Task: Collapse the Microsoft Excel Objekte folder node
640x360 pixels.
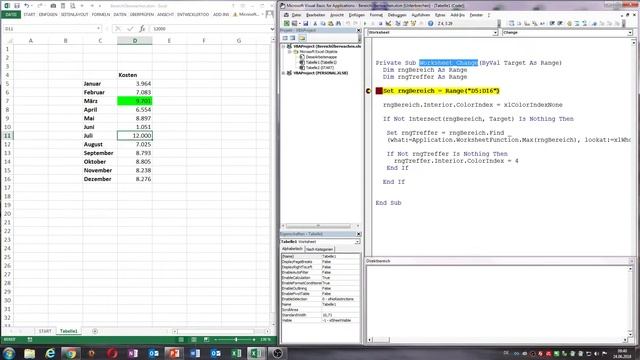Action: pyautogui.click(x=290, y=52)
